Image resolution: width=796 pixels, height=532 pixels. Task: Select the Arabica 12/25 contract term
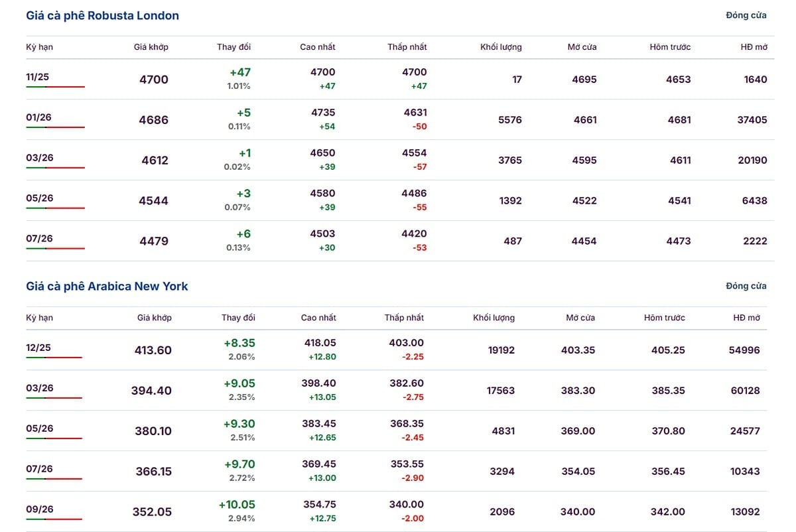38,348
